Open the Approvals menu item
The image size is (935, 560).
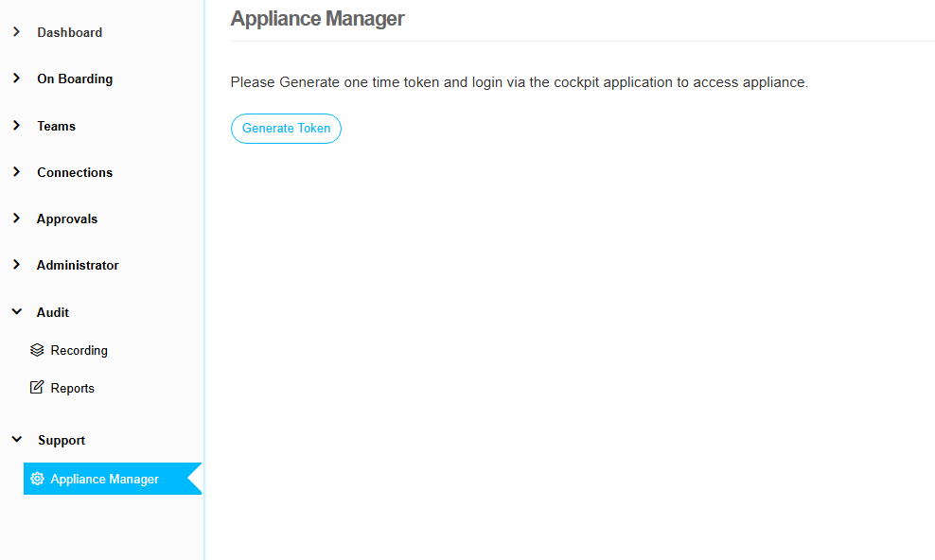coord(67,219)
